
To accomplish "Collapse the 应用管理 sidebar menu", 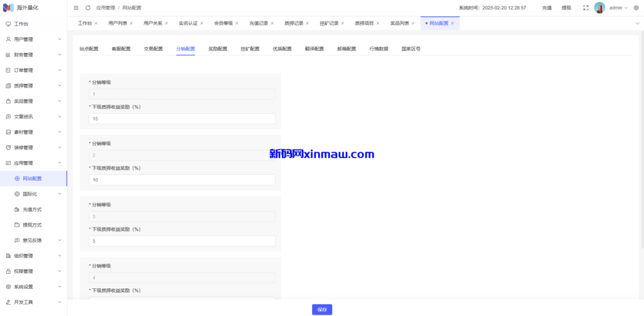I will pyautogui.click(x=34, y=163).
